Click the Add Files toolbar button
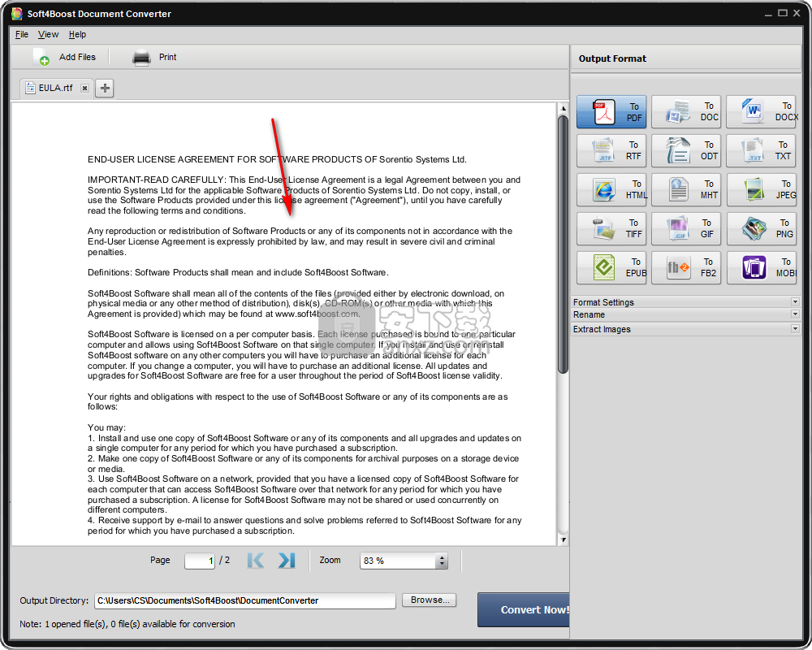Viewport: 812px width, 650px height. tap(64, 57)
